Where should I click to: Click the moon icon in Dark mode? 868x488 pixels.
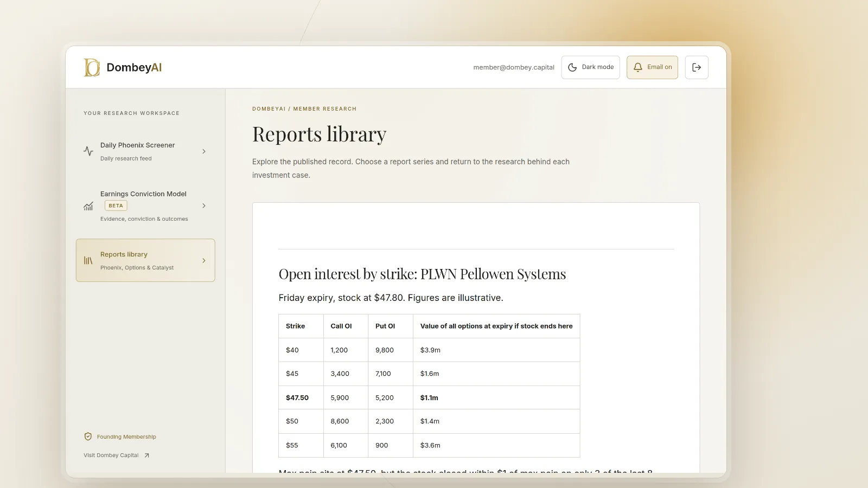pos(572,67)
